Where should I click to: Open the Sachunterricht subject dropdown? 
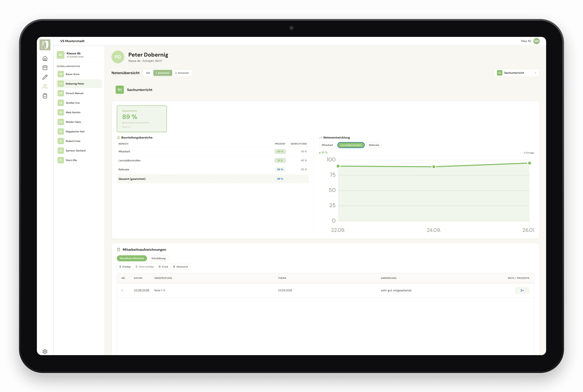click(517, 73)
